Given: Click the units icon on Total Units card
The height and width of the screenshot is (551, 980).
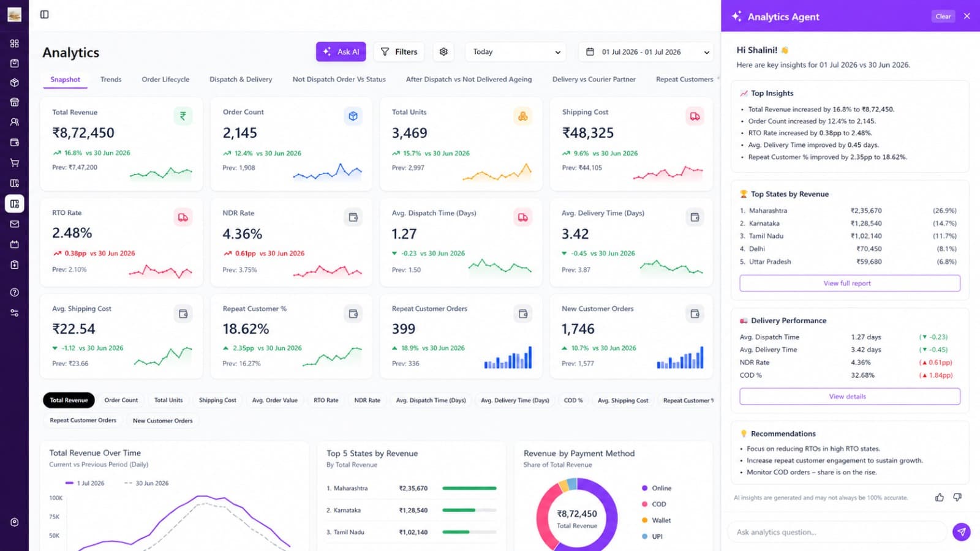Looking at the screenshot, I should [523, 116].
